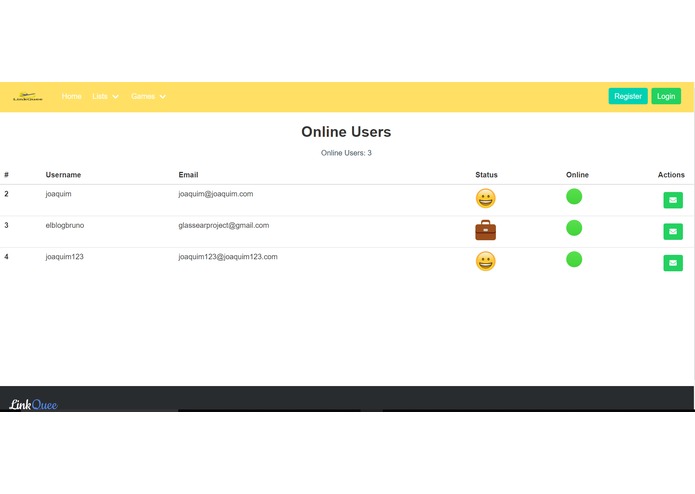The width and height of the screenshot is (695, 494).
Task: Click the LinkQuee footer logo
Action: tap(33, 404)
